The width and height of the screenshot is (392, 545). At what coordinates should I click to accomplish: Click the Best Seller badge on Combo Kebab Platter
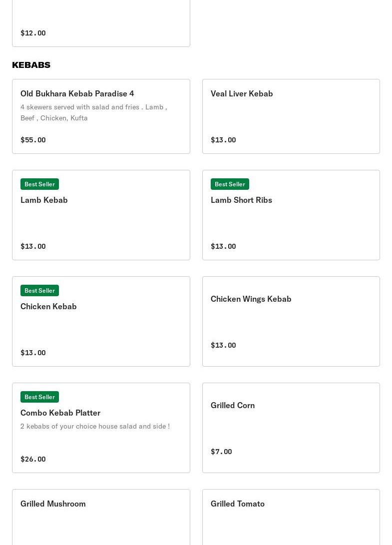(39, 397)
